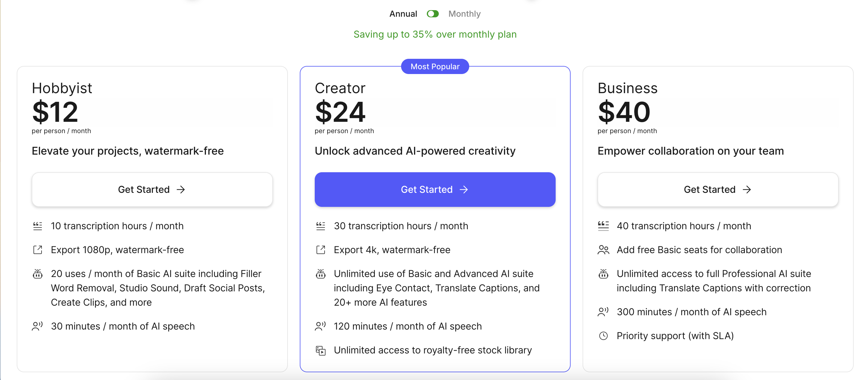Click the robot icon in Business plan
Screen dimensions: 868x380
pos(603,274)
